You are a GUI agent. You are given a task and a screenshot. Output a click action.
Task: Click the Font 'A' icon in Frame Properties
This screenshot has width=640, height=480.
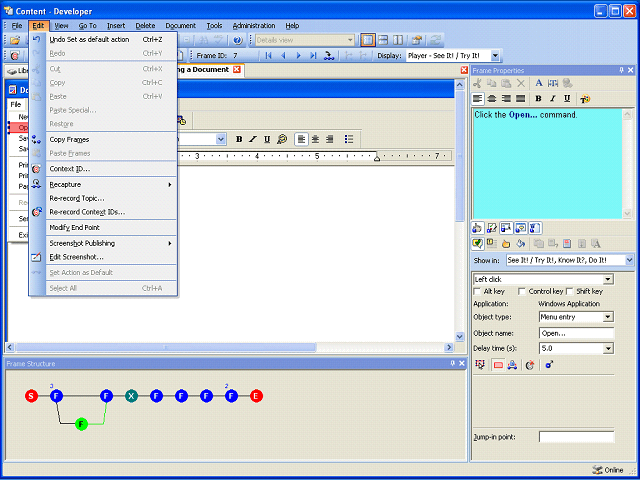tap(539, 83)
